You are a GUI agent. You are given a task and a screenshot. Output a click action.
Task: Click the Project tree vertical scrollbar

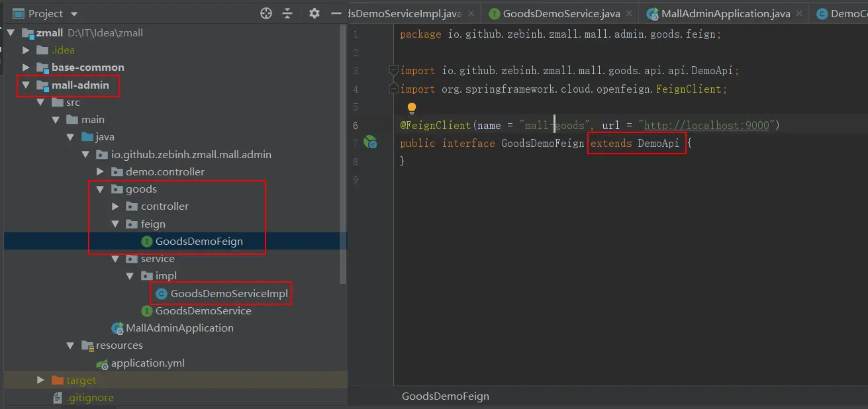(343, 154)
